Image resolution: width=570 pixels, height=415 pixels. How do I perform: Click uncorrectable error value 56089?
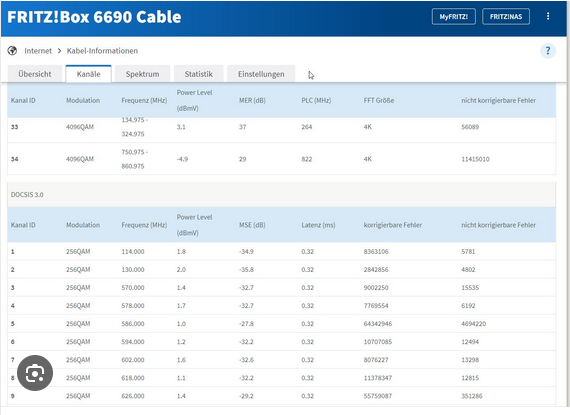click(470, 127)
